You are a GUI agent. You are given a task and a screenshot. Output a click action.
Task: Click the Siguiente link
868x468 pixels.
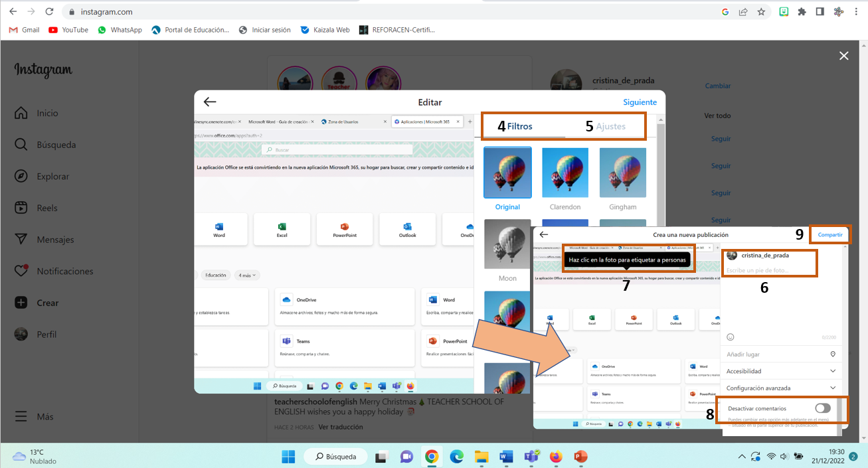(x=640, y=102)
